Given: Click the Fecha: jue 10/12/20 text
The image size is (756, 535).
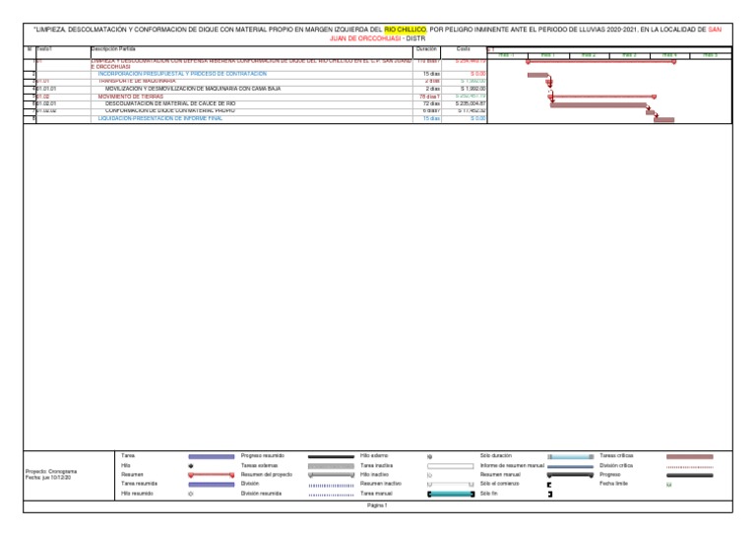Looking at the screenshot, I should click(48, 478).
